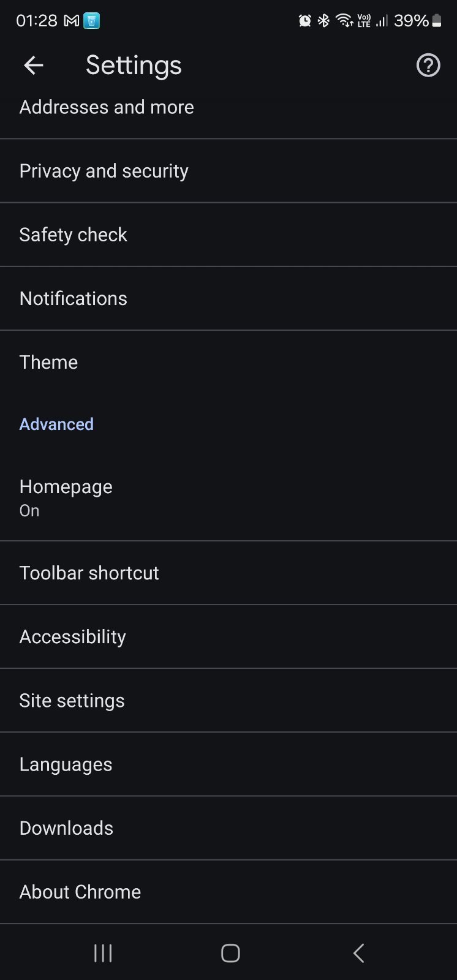The height and width of the screenshot is (980, 457).
Task: Open Site settings
Action: pyautogui.click(x=72, y=700)
